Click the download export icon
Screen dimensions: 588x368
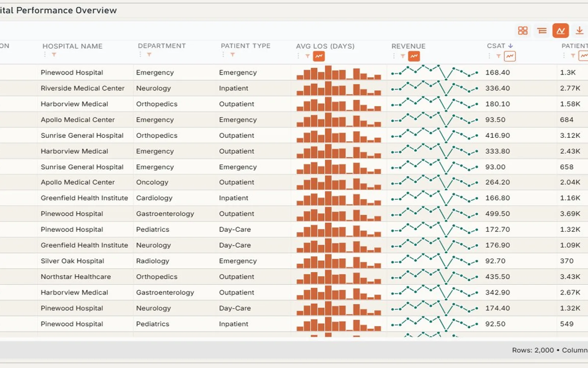(580, 31)
